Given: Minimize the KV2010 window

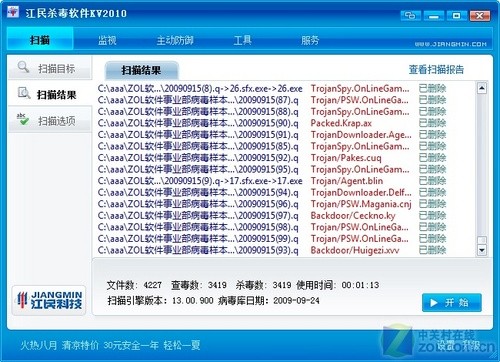Looking at the screenshot, I should point(434,16).
